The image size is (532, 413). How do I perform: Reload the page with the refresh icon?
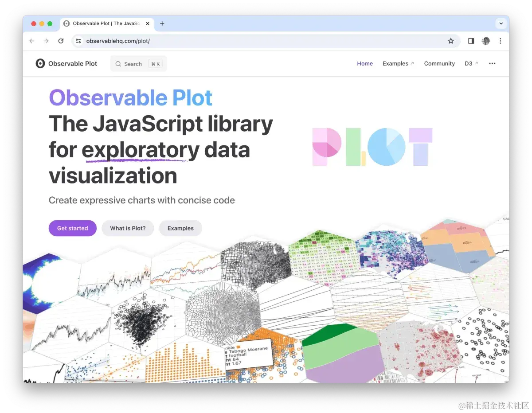pyautogui.click(x=61, y=41)
